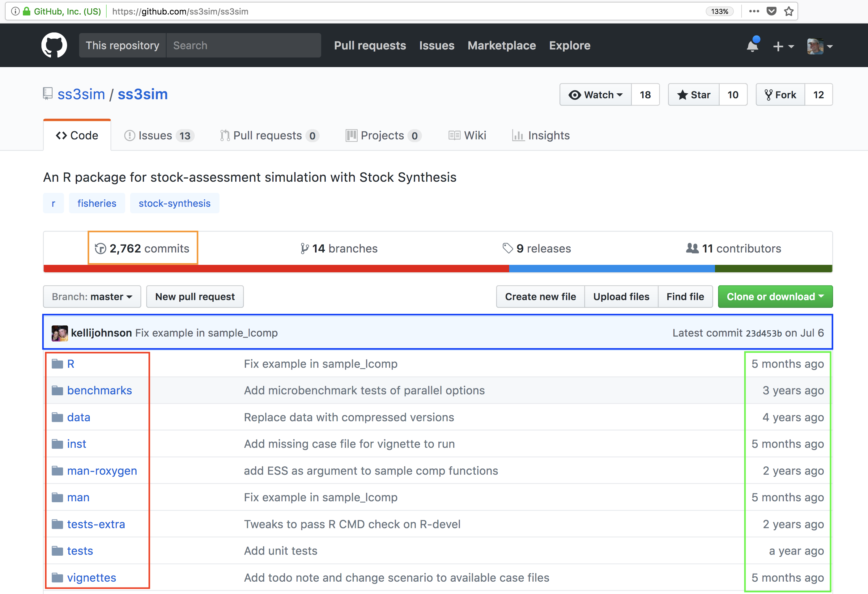Screen dimensions: 868x594
Task: Open the notifications bell
Action: (752, 46)
